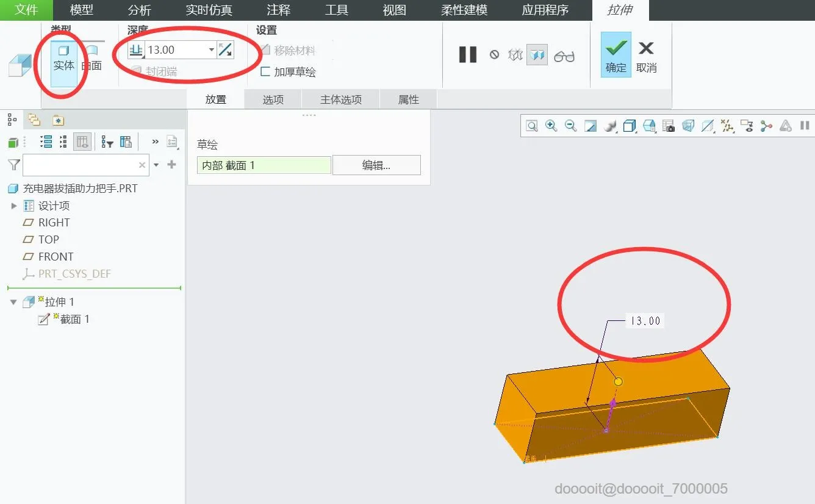
Task: Open the 属性 properties panel tab
Action: point(409,99)
